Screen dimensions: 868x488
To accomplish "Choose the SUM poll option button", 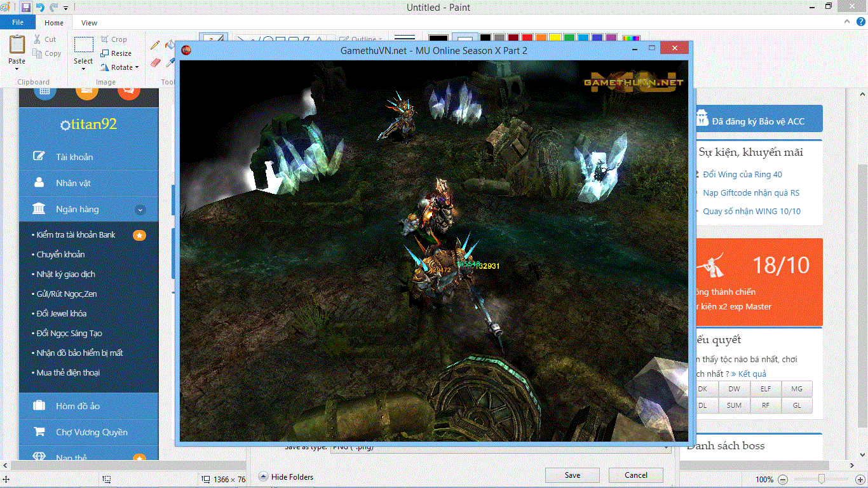I will (x=734, y=405).
